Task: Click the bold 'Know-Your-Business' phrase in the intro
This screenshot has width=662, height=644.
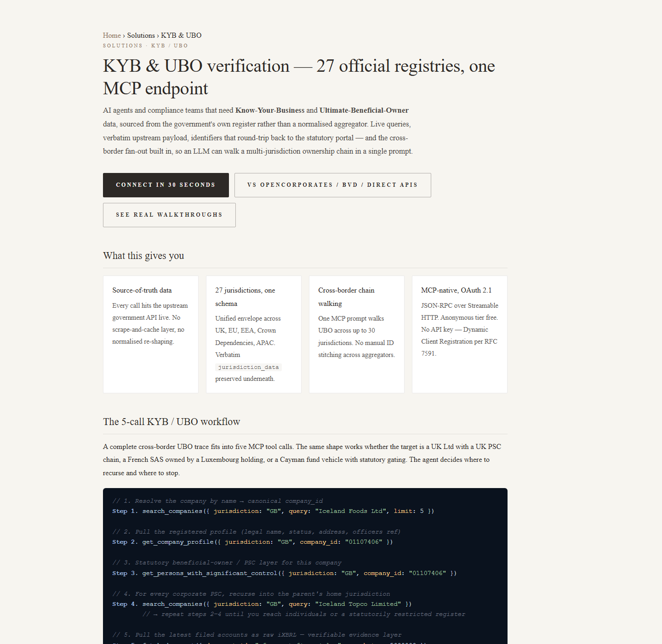Action: [270, 110]
